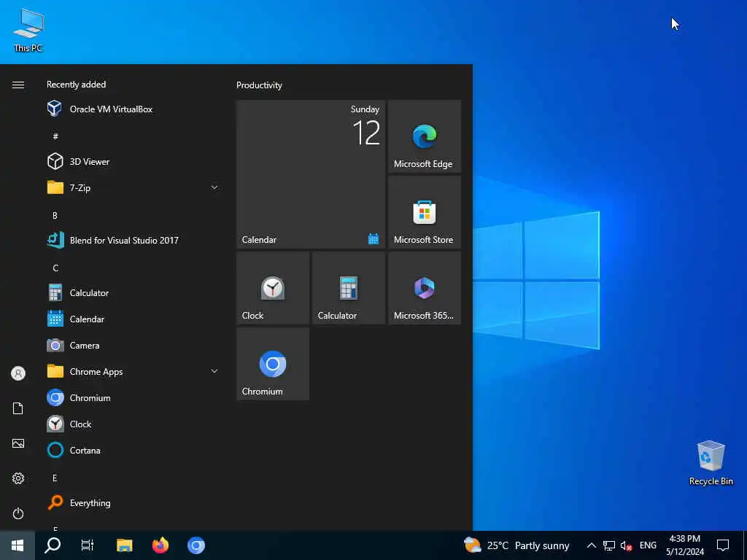Open Oracle VM VirtualBox from recently added
Image resolution: width=747 pixels, height=560 pixels.
point(133,109)
